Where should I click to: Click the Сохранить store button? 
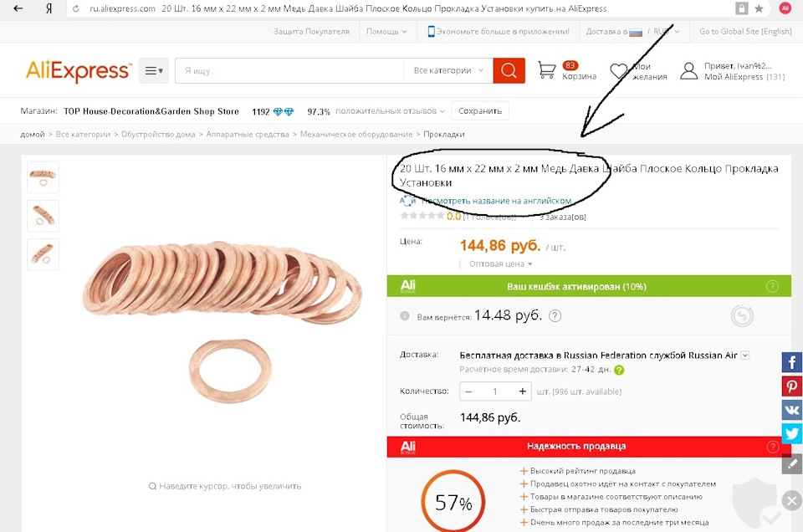(480, 111)
